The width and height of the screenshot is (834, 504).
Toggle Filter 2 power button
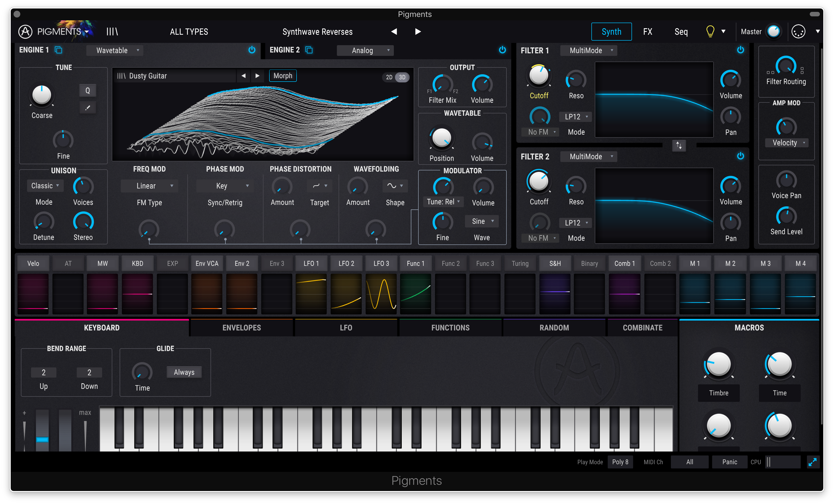[x=741, y=156]
